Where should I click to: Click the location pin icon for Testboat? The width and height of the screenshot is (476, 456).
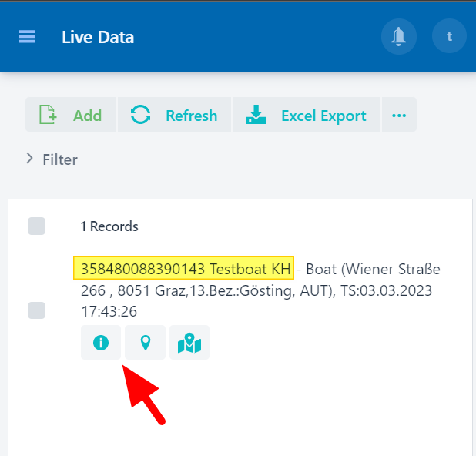tap(145, 343)
